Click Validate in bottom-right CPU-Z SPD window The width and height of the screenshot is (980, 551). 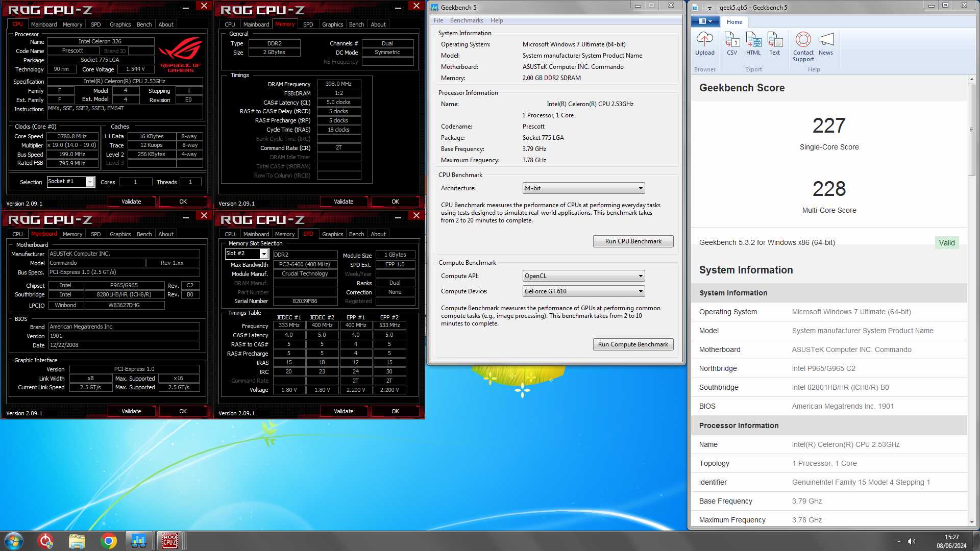[344, 411]
